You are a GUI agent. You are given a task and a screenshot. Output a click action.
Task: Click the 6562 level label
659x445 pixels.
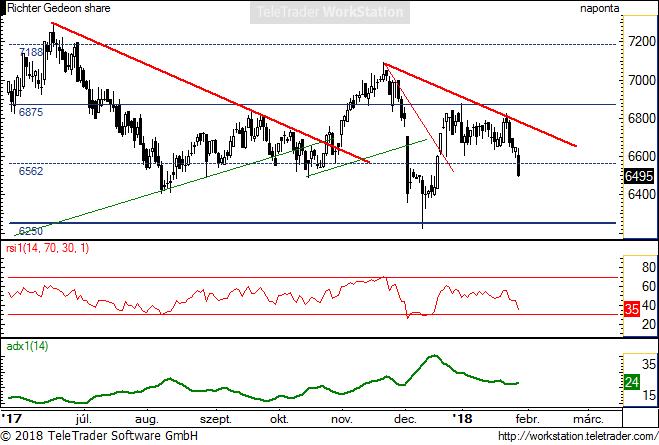pos(31,171)
